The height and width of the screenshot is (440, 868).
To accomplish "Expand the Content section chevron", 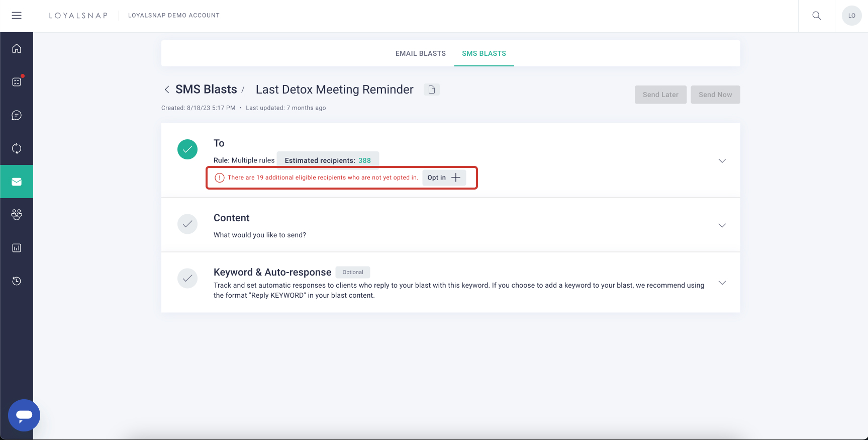I will [x=722, y=225].
